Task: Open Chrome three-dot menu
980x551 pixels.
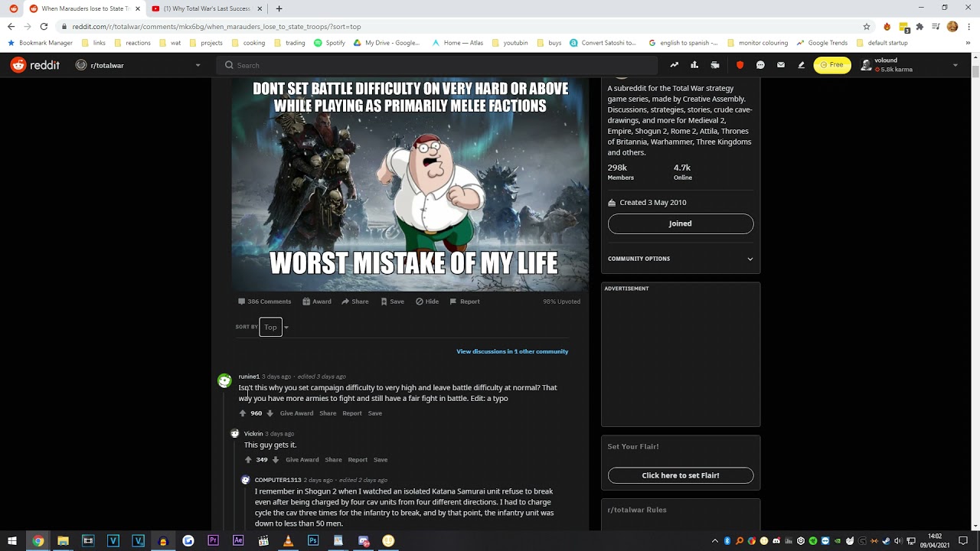Action: coord(969,26)
